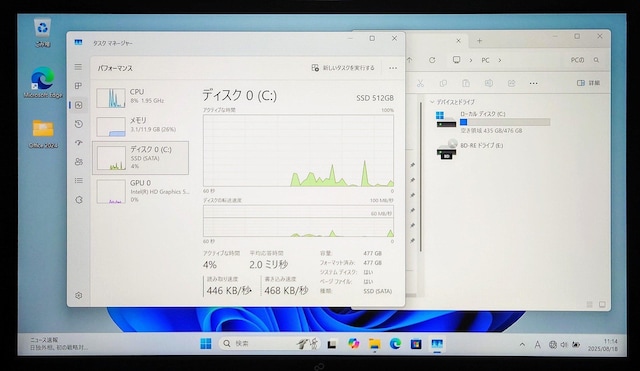Select the Recycle Bin desktop icon
Screen dimensions: 640x371
click(42, 32)
